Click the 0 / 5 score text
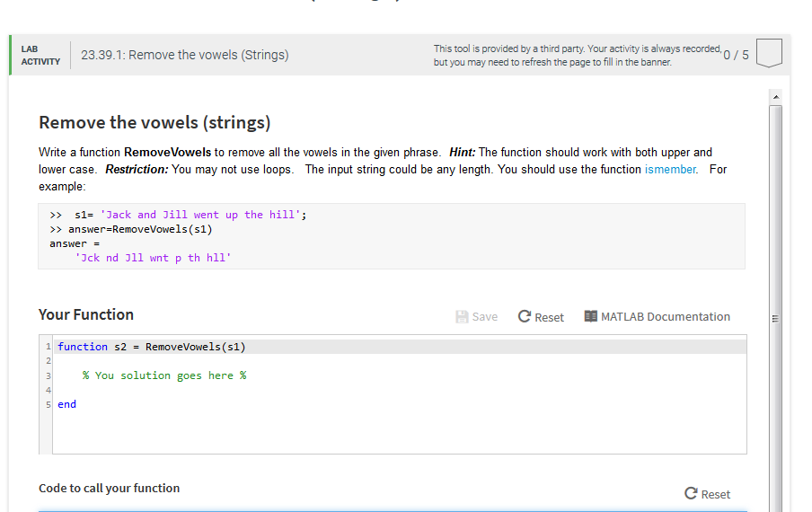 tap(736, 55)
